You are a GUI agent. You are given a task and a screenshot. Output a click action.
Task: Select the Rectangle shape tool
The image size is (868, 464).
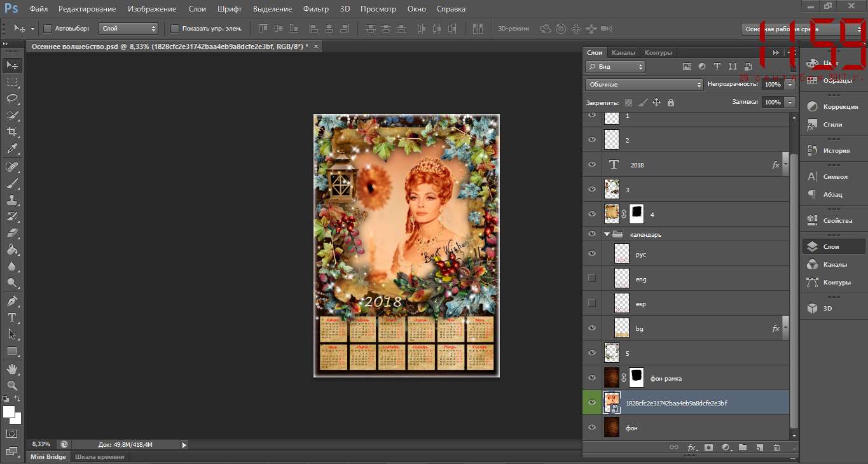tap(12, 351)
